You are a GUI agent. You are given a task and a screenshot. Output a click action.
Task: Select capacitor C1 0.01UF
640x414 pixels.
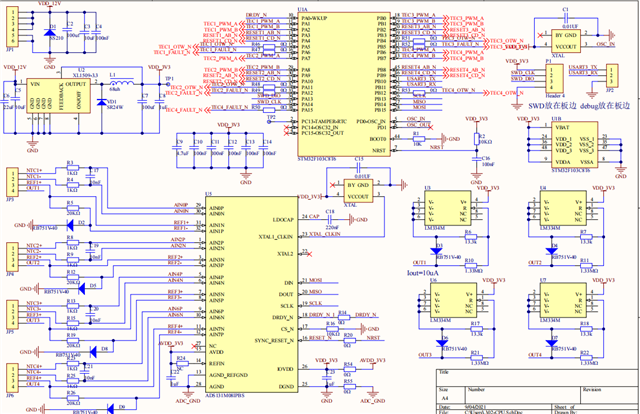pyautogui.click(x=566, y=18)
